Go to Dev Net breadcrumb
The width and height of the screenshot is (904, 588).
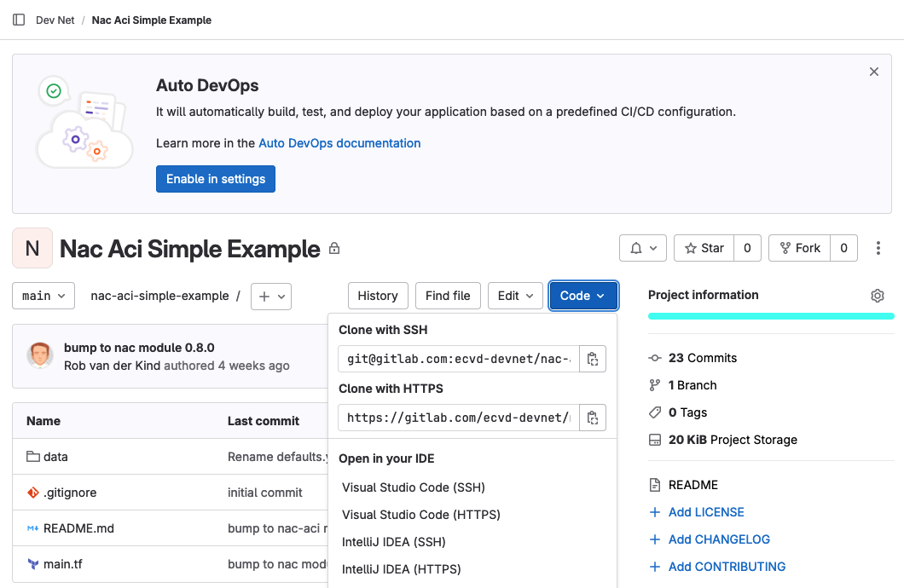[55, 20]
